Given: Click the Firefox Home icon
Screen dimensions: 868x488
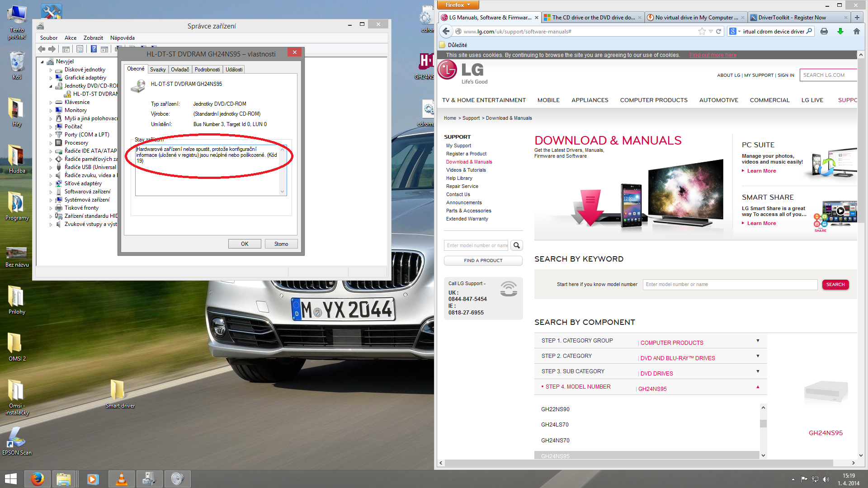Looking at the screenshot, I should tap(856, 31).
